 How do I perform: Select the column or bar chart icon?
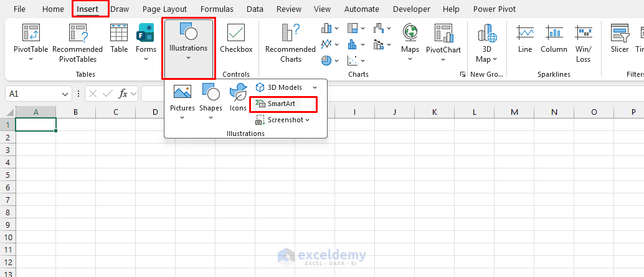click(x=326, y=29)
